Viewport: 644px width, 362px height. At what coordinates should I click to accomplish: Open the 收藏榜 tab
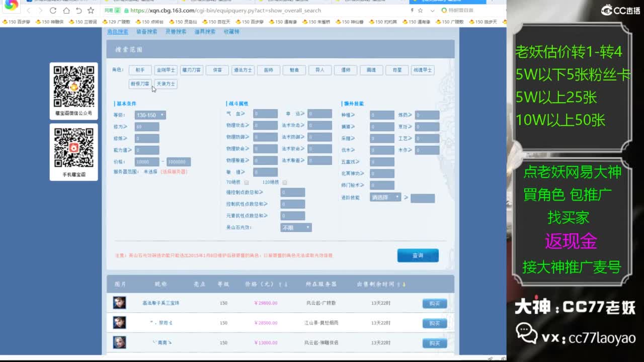tap(232, 32)
